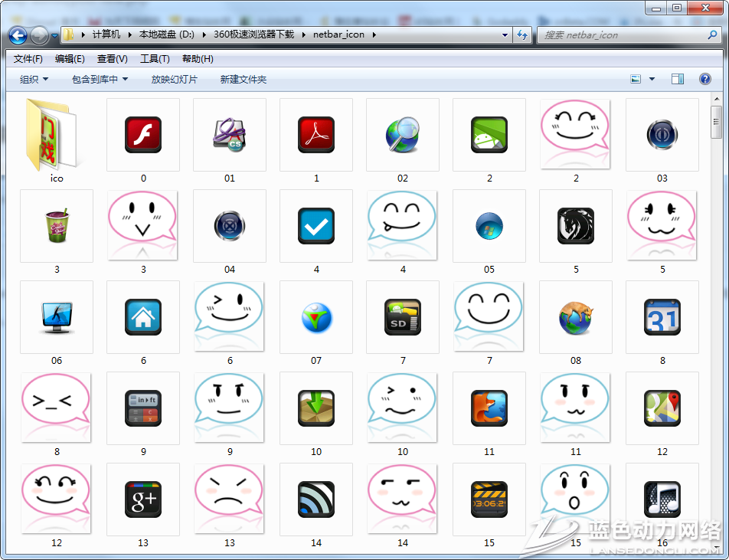
Task: Select the Adobe Reader PDF icon
Action: (x=315, y=135)
